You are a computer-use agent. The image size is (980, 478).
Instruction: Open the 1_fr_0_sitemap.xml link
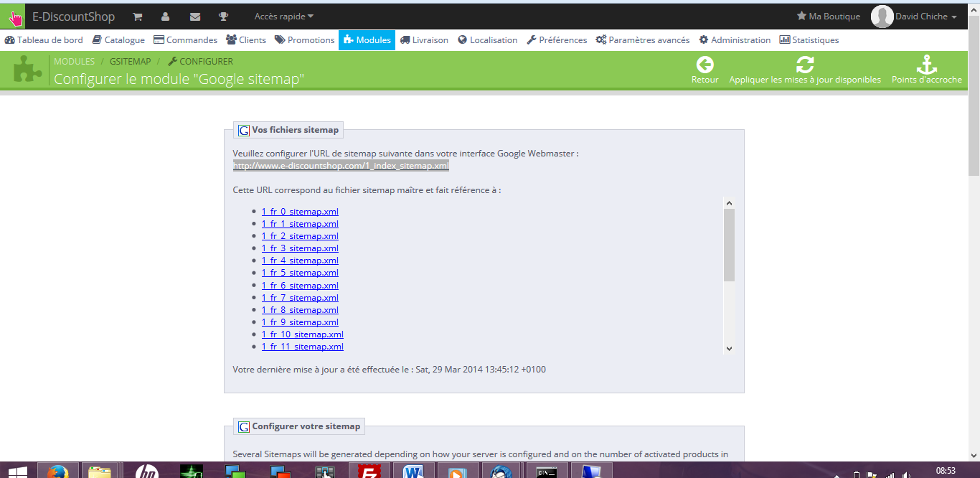tap(300, 212)
